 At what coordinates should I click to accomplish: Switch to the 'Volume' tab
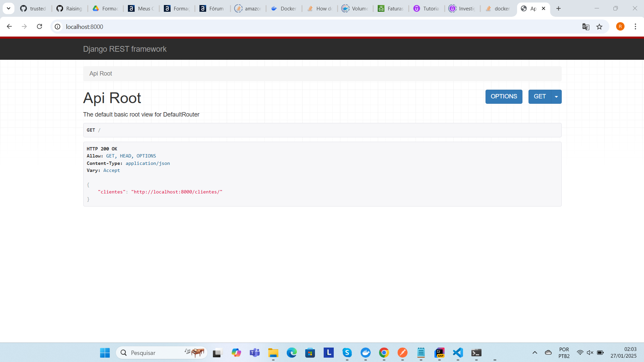[356, 8]
